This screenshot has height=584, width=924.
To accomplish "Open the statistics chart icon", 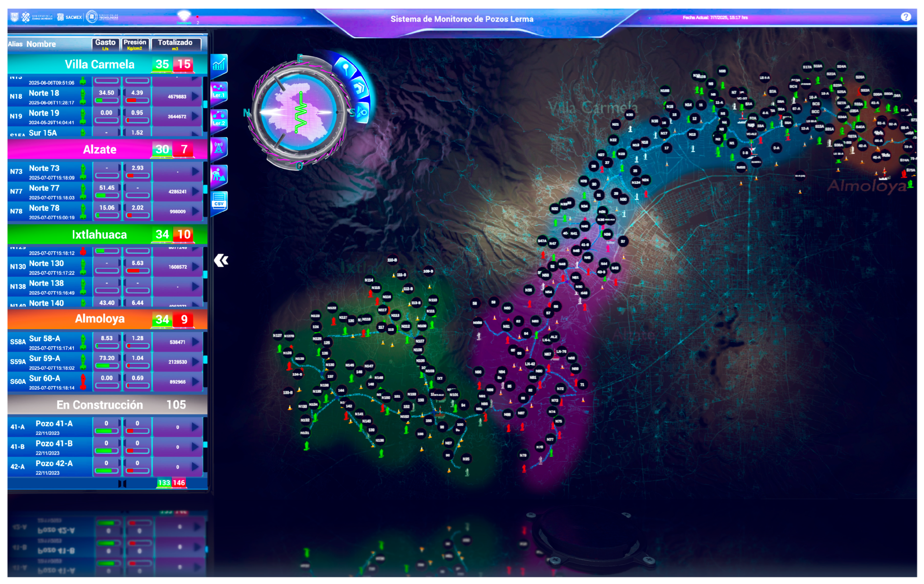I will click(x=219, y=64).
